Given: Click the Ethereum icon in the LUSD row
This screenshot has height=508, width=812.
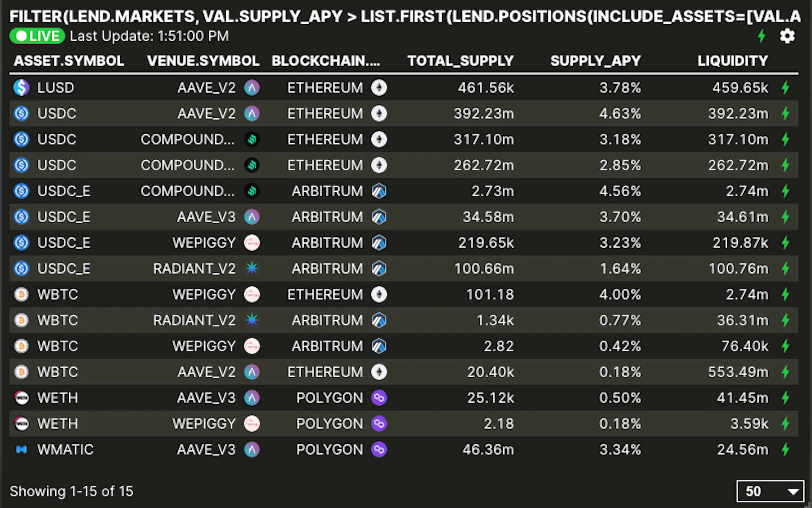Looking at the screenshot, I should tap(379, 88).
